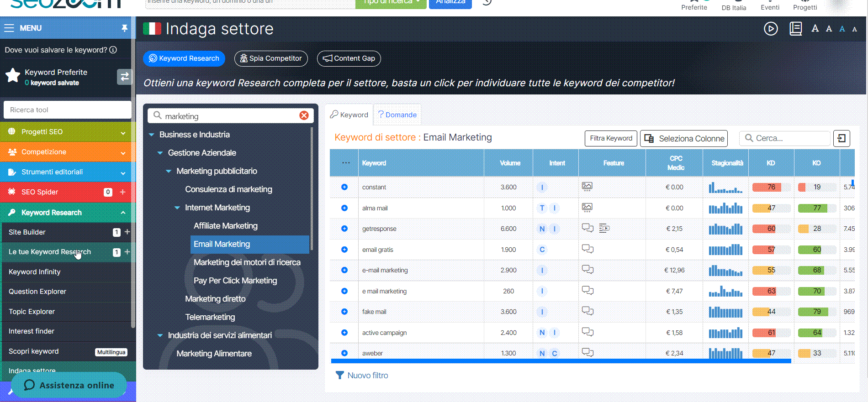Open the three-dots column menu in the table header
This screenshot has height=402, width=868.
coord(346,163)
